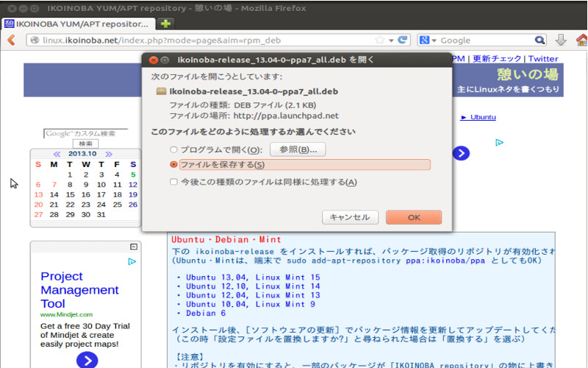Open the Ubuntu 12.04, Linux Mint 13 link
This screenshot has height=368, width=588.
tap(253, 295)
